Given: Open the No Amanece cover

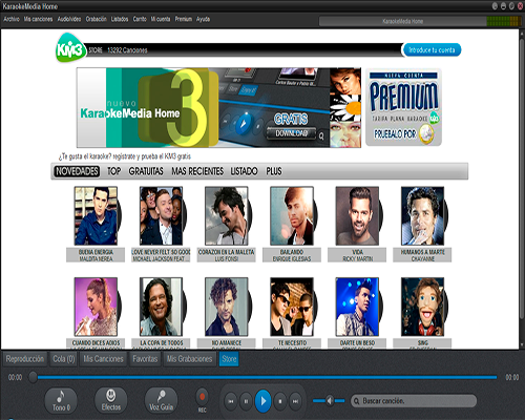Looking at the screenshot, I should 226,306.
